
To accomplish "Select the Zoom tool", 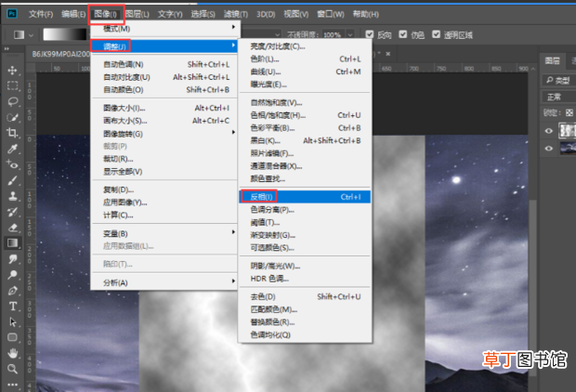I will (x=12, y=369).
